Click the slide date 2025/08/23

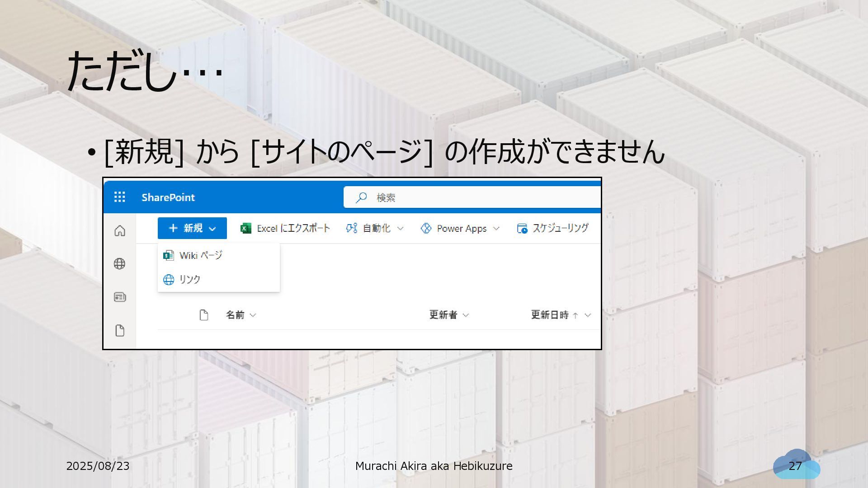[98, 466]
